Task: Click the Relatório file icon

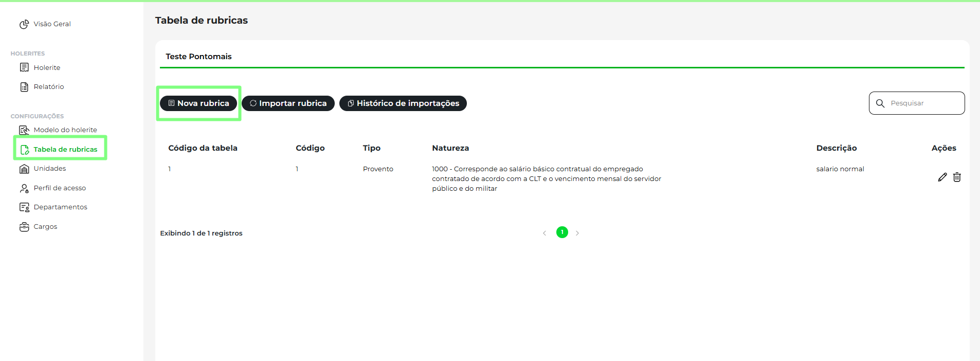Action: click(24, 87)
